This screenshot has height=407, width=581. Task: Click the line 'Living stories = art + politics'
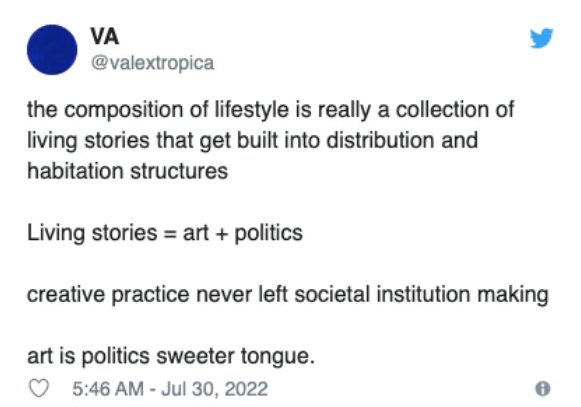pos(165,233)
